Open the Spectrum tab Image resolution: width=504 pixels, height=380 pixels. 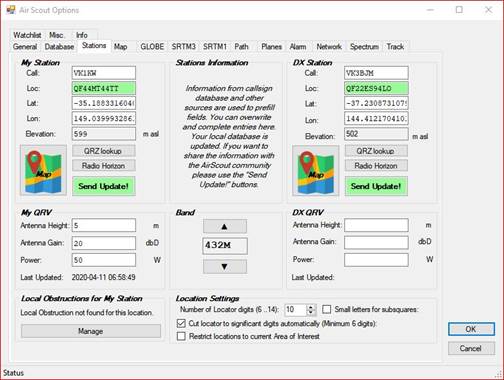click(x=364, y=47)
